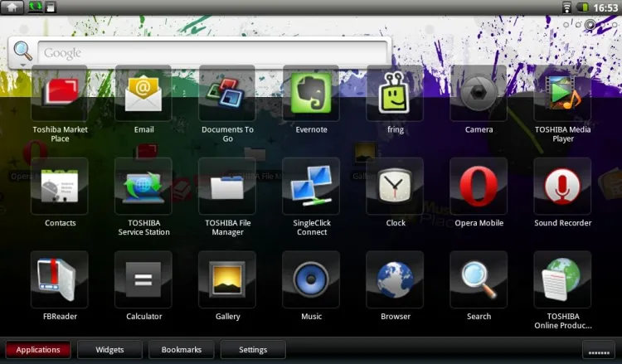Open the Browser app
Viewport: 622px width, 364px height.
(x=395, y=279)
